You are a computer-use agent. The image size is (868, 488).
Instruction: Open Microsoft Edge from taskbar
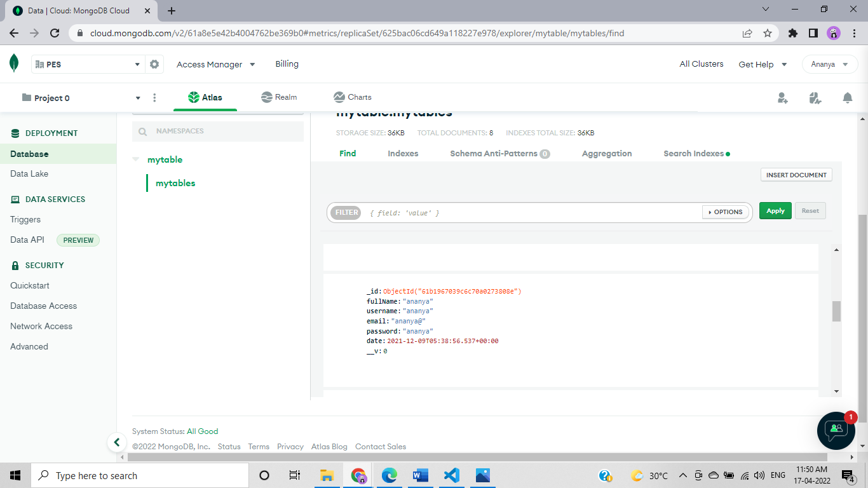[x=389, y=475]
